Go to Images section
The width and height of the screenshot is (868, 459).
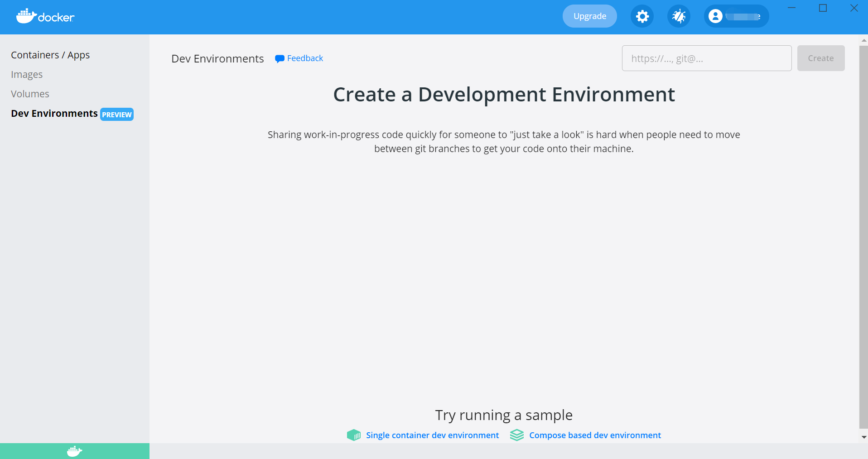(27, 74)
